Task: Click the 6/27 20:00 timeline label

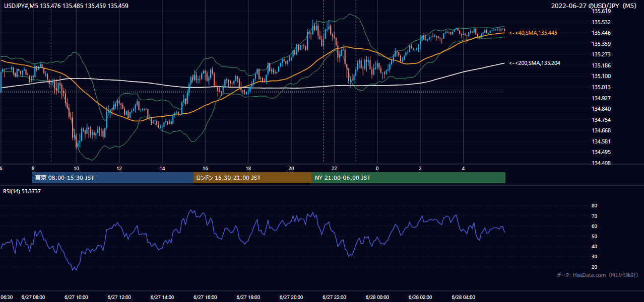Action: point(291,297)
